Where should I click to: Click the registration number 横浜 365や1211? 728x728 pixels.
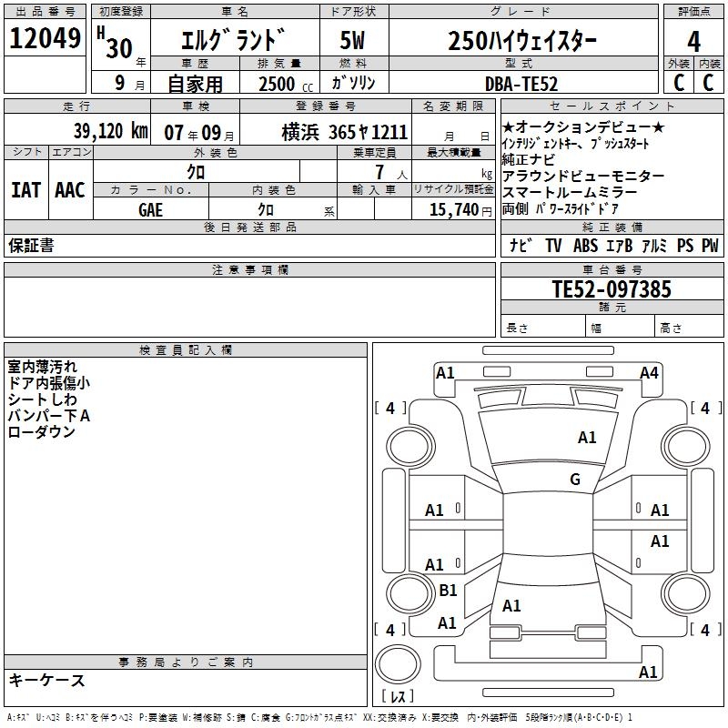tap(345, 132)
